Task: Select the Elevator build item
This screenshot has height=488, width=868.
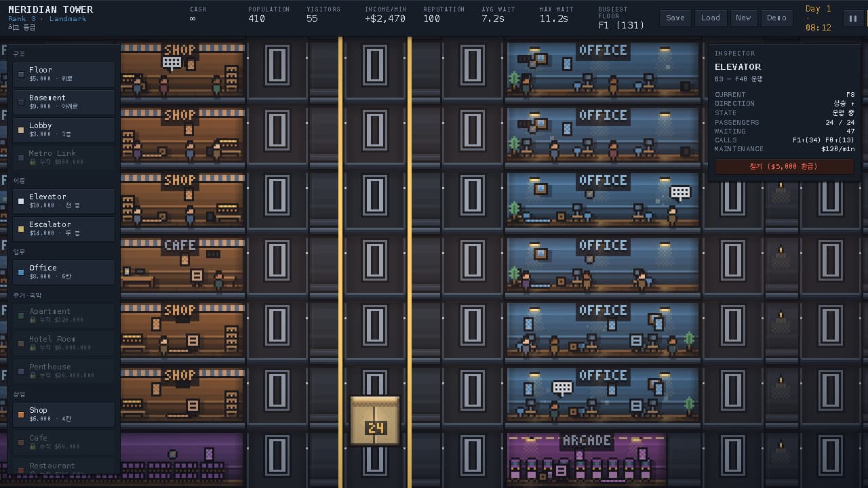Action: tap(64, 201)
